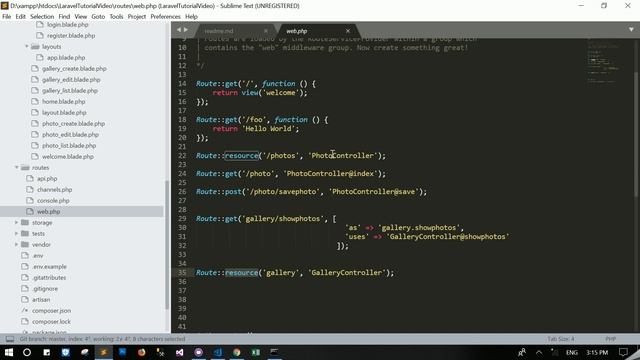Expand the vendor folder
Image resolution: width=640 pixels, height=360 pixels.
click(x=17, y=244)
